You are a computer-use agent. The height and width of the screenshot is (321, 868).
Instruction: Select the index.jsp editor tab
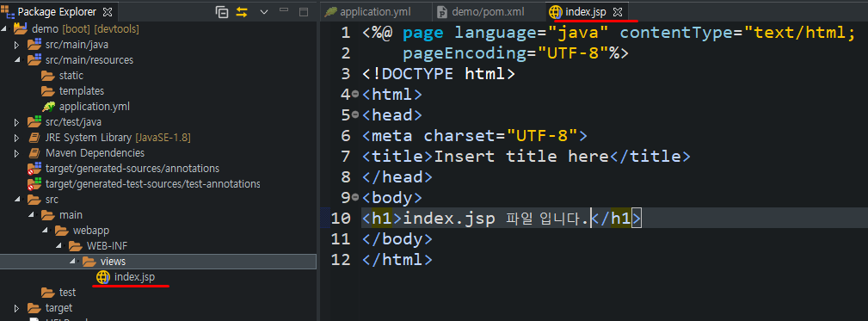coord(587,12)
